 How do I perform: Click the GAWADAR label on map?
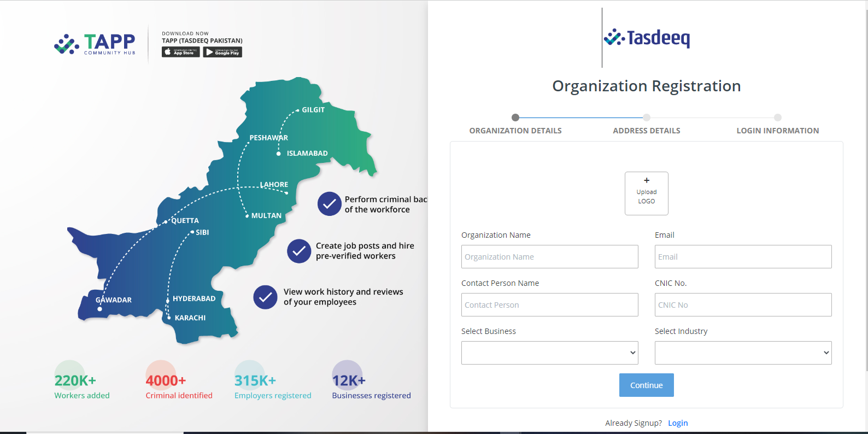(x=114, y=300)
